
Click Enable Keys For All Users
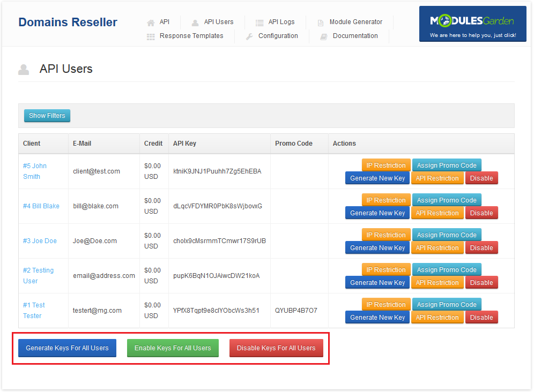[x=173, y=348]
